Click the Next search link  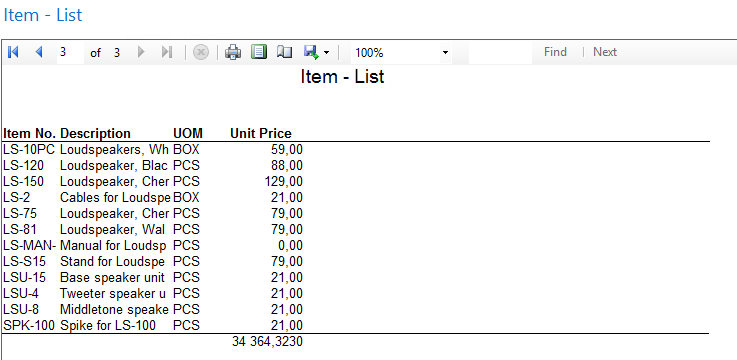[605, 52]
